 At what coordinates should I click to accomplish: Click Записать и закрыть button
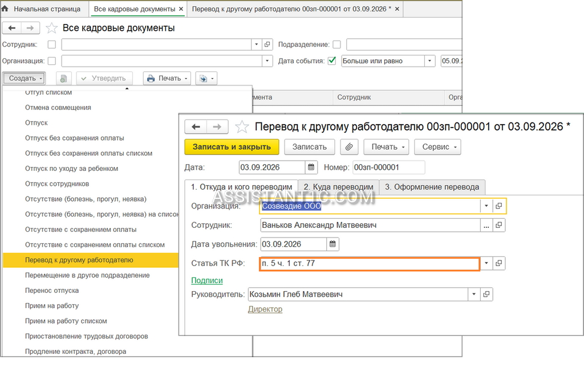(232, 147)
